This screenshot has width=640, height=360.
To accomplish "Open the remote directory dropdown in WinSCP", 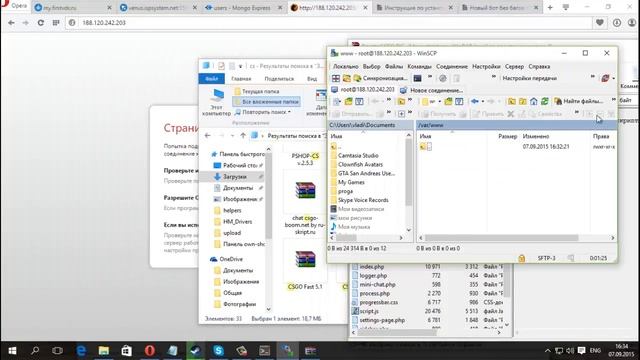I will point(431,101).
